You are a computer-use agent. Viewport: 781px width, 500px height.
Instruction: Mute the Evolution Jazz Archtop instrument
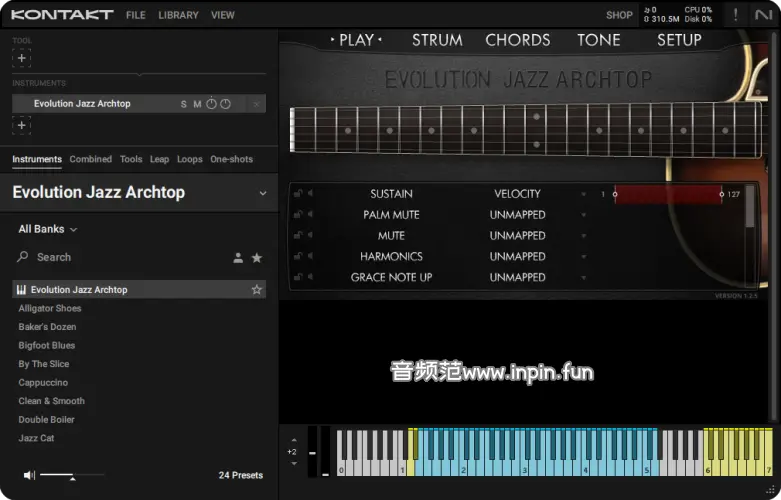[x=197, y=104]
